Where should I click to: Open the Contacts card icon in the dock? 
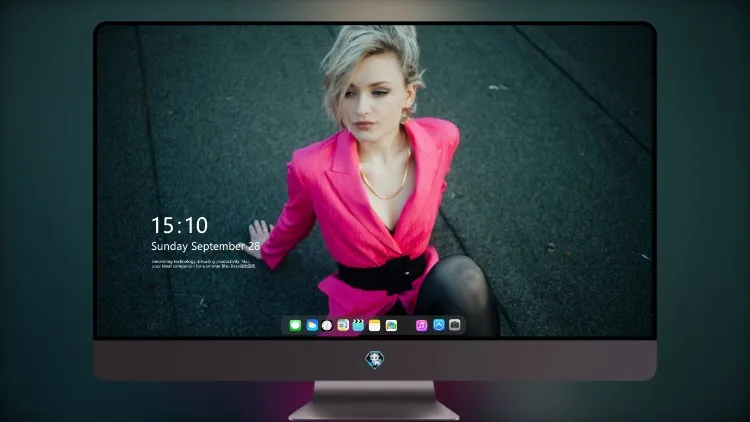pyautogui.click(x=342, y=325)
